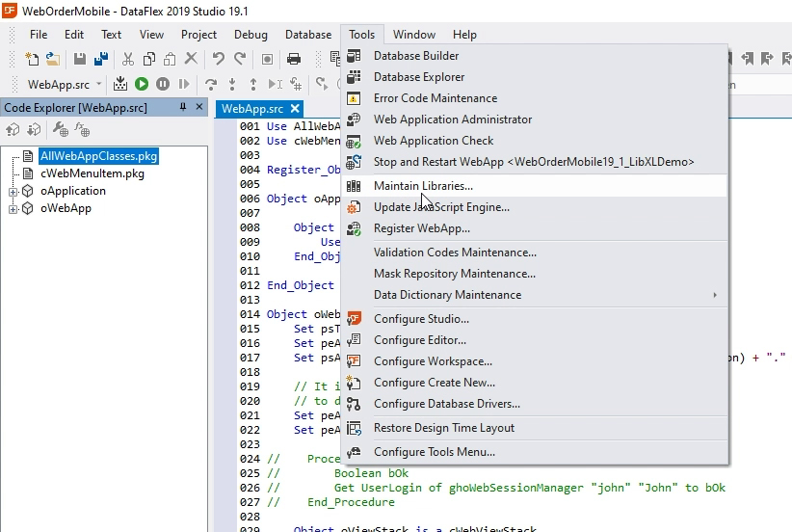Click the Pause debugging icon
This screenshot has width=792, height=532.
163,85
